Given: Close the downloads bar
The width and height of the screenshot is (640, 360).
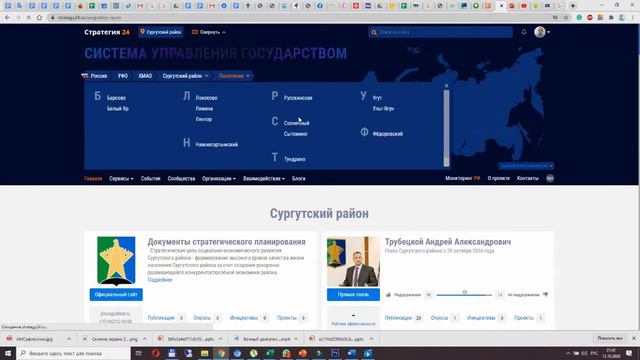Looking at the screenshot, I should (633, 338).
